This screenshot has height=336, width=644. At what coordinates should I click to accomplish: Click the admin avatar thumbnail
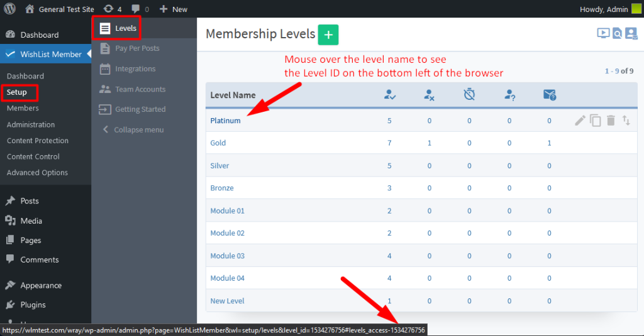tap(636, 9)
